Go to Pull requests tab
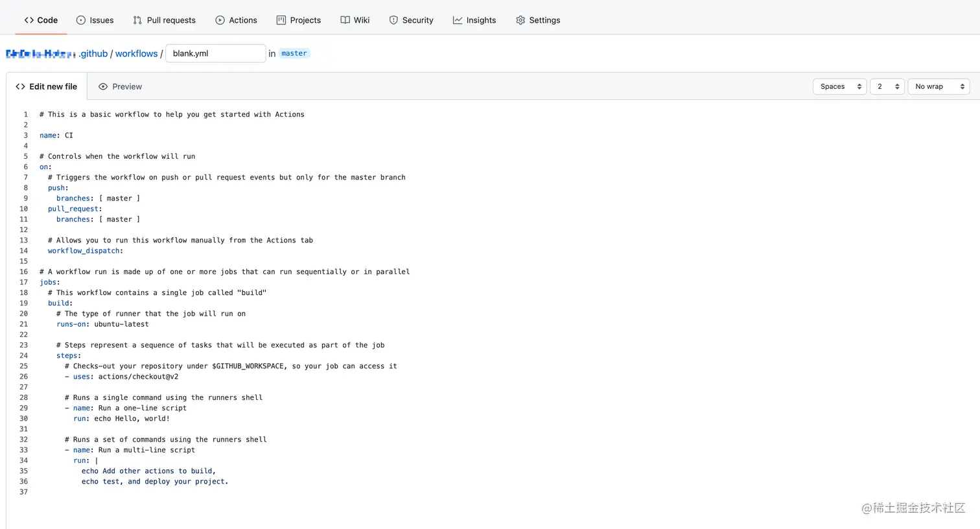 point(164,20)
